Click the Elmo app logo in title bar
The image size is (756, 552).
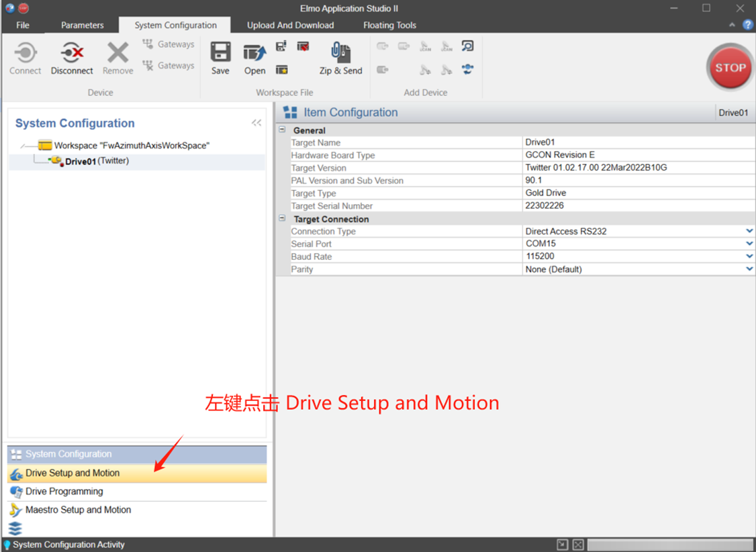[x=9, y=8]
